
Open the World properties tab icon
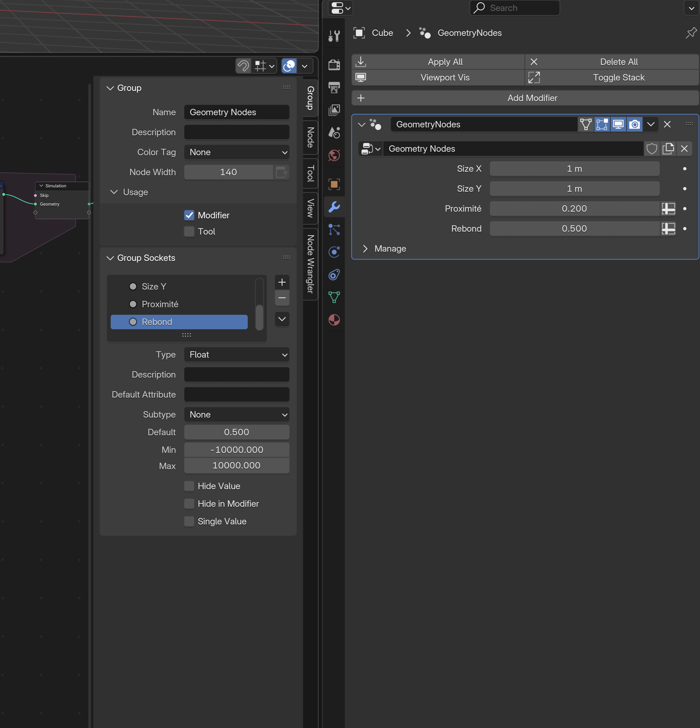tap(334, 155)
